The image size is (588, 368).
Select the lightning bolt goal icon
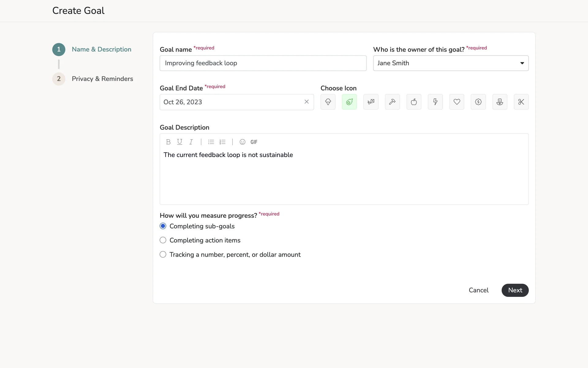pyautogui.click(x=435, y=102)
